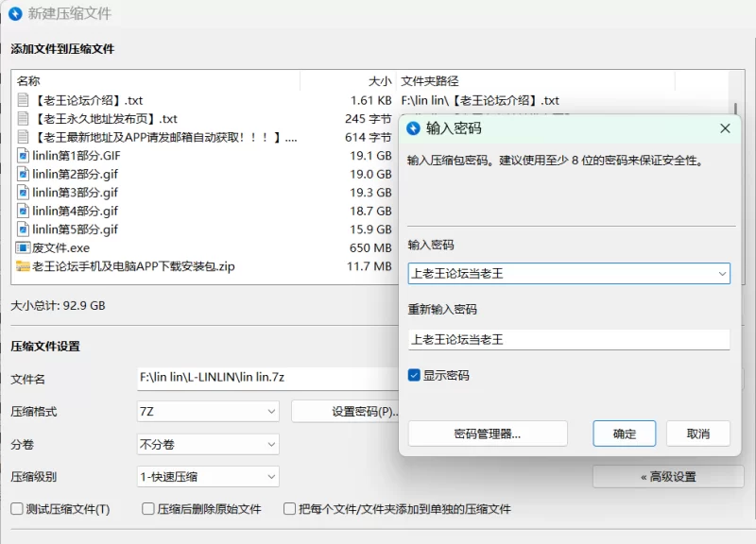Select the text file icon for 【老王永久地址发布页】.txt
The height and width of the screenshot is (544, 756).
click(x=23, y=118)
